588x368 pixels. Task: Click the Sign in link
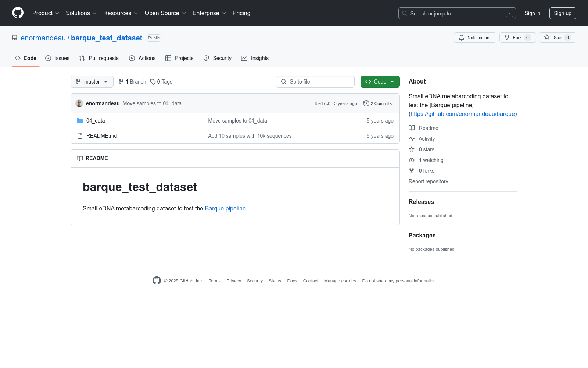533,13
